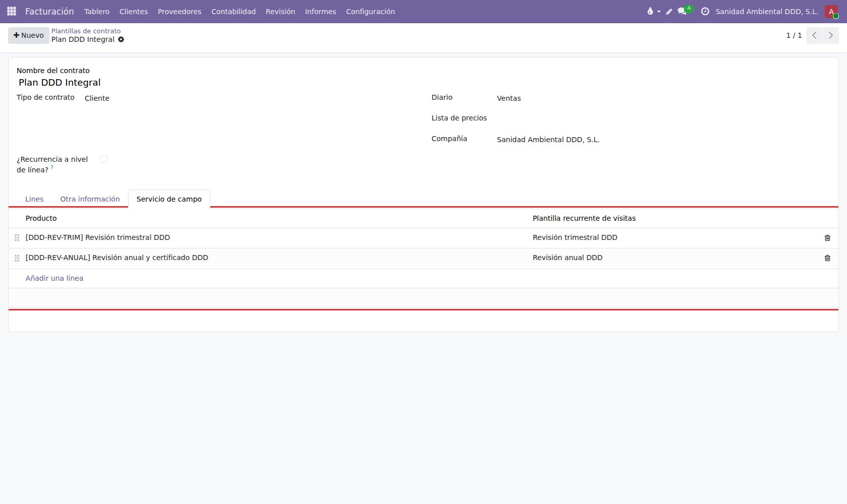Open the gear actions menu beside Plan DDD Integral
Image resolution: width=847 pixels, height=504 pixels.
tap(121, 39)
